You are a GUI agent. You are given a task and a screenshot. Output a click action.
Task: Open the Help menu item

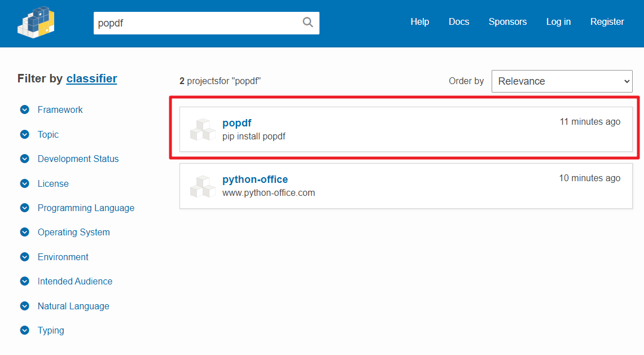[x=420, y=22]
